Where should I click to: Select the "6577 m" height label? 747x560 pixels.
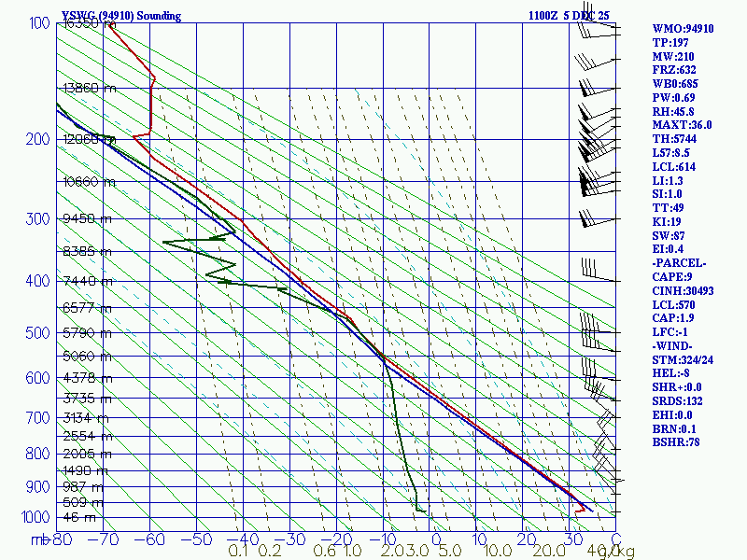[87, 308]
